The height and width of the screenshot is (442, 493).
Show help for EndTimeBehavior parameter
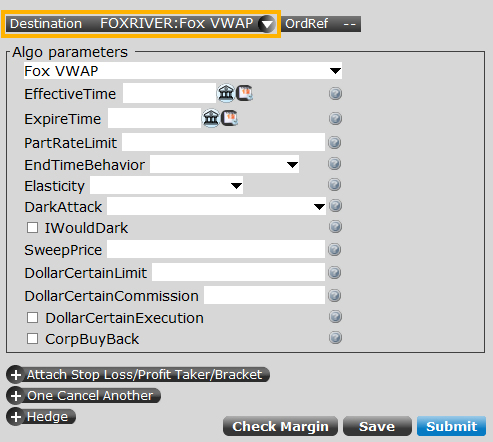tap(334, 164)
